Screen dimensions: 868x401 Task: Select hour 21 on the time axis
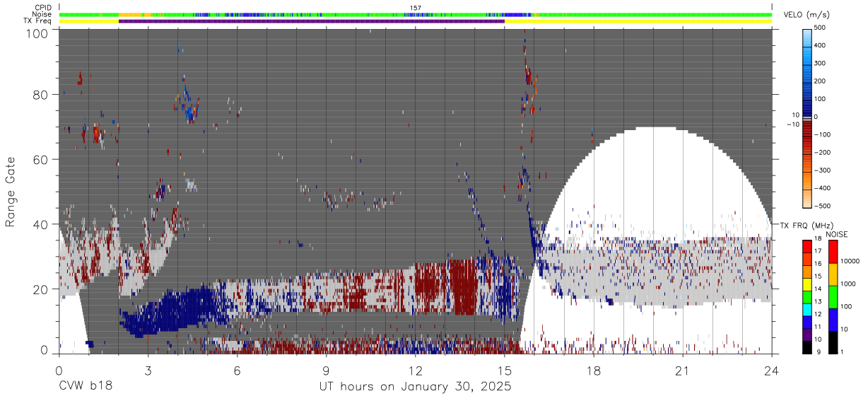pos(683,371)
